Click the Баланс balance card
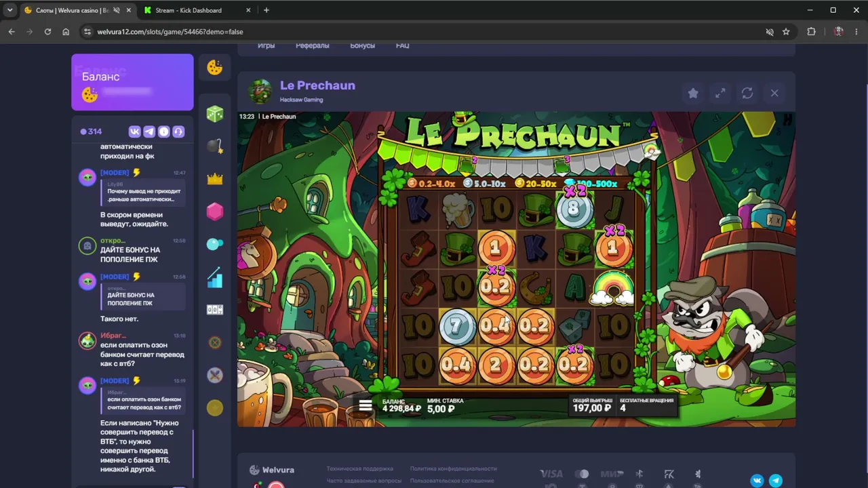The image size is (868, 488). coord(132,82)
